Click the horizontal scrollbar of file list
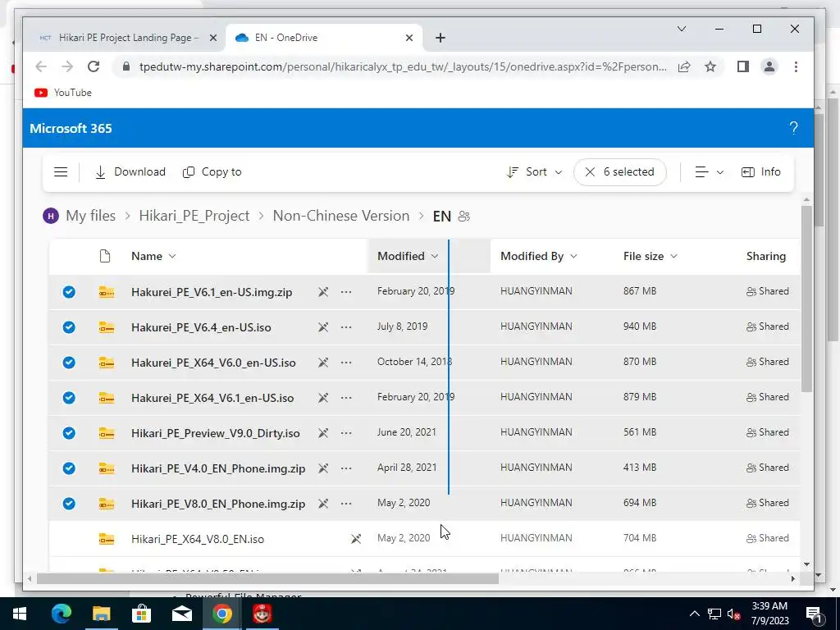This screenshot has width=840, height=630. tap(268, 578)
